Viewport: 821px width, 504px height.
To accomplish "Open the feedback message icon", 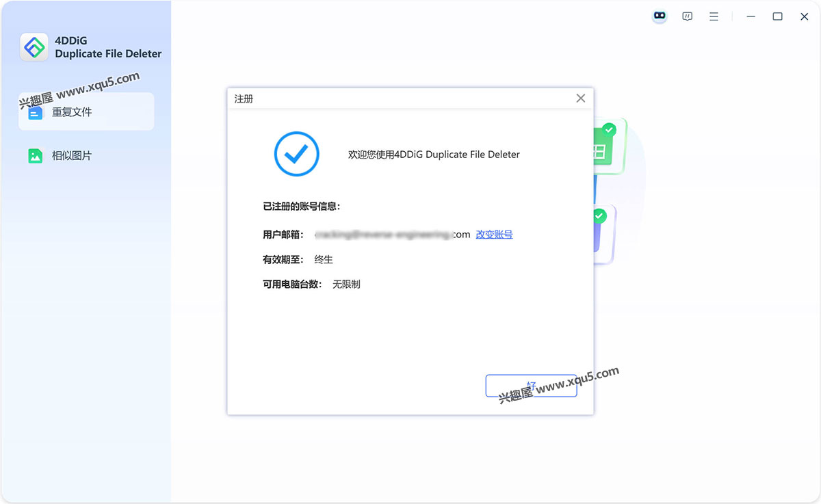I will pos(688,16).
